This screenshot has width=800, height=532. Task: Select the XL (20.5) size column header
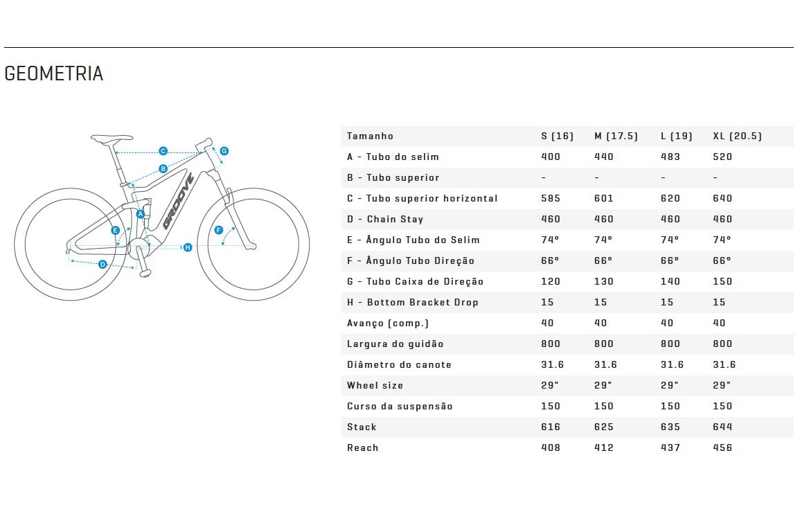(737, 136)
